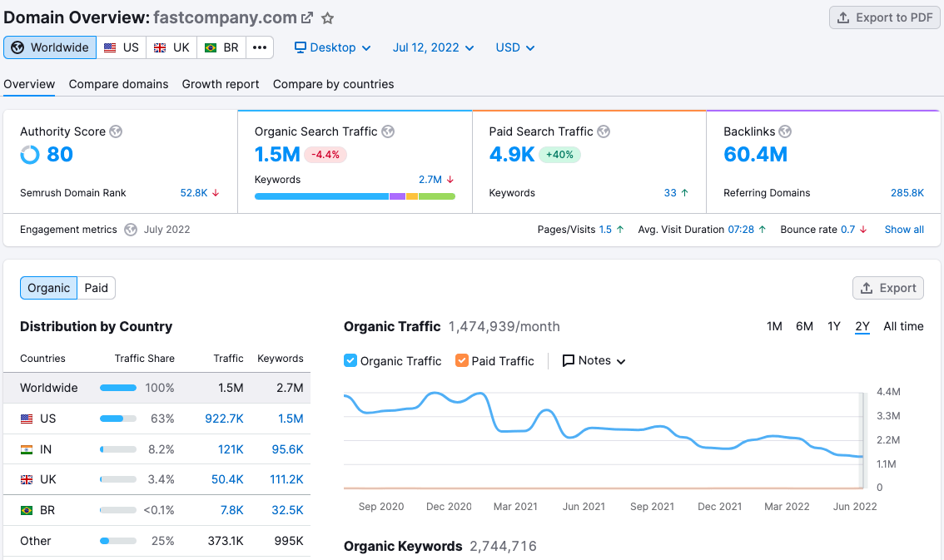Click the Worldwide traffic share bar
Viewport: 944px width, 560px height.
point(118,388)
